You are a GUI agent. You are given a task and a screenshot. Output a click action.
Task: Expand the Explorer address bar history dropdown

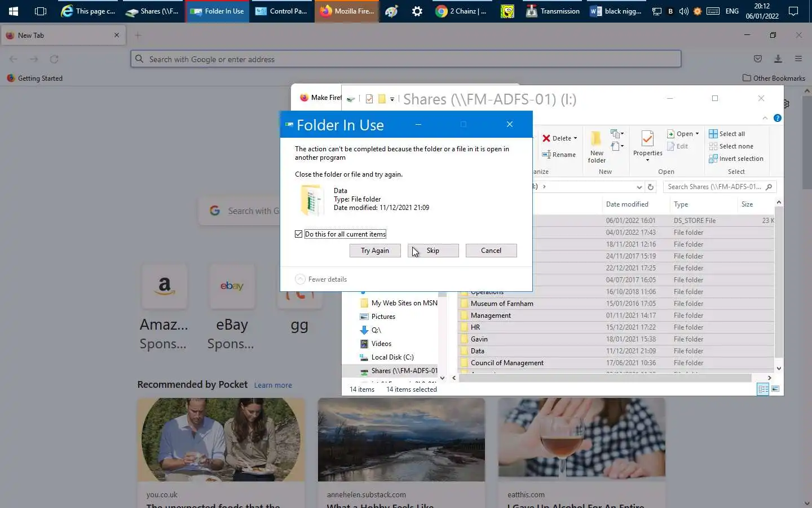pyautogui.click(x=639, y=187)
